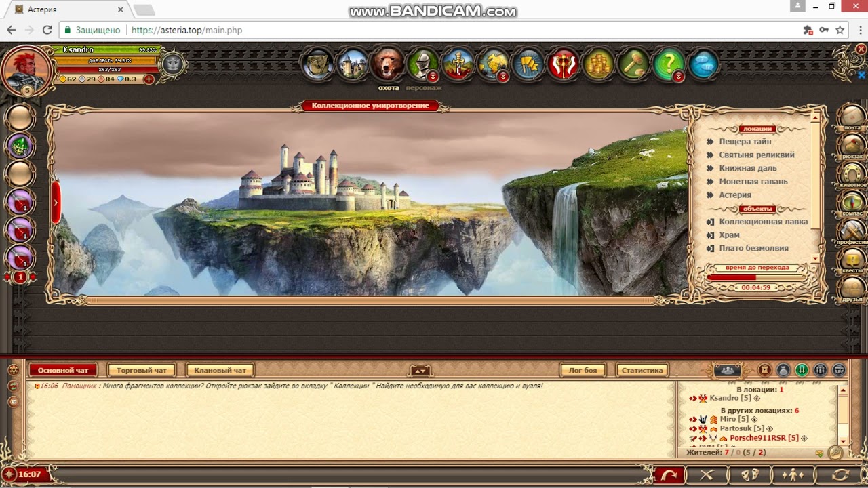Viewport: 868px width, 488px height.
Task: Open the gold coins stack icon
Action: [598, 64]
